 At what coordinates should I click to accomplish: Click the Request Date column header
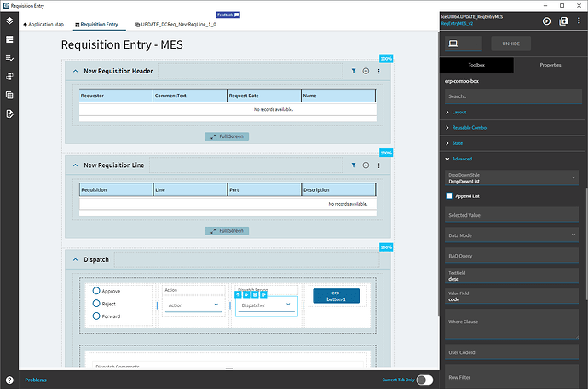(264, 96)
